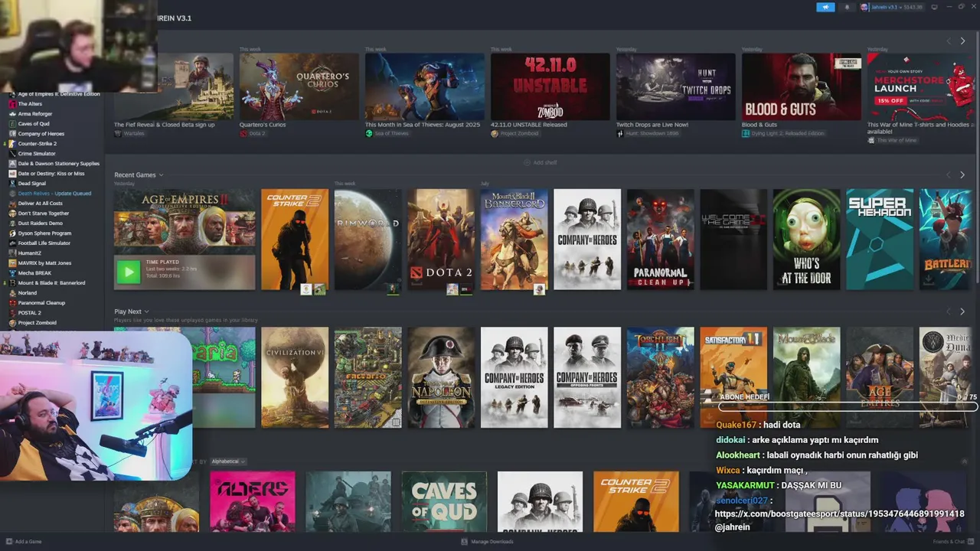Open the Jahrein v3.1 account dropdown
The height and width of the screenshot is (551, 980).
(892, 7)
